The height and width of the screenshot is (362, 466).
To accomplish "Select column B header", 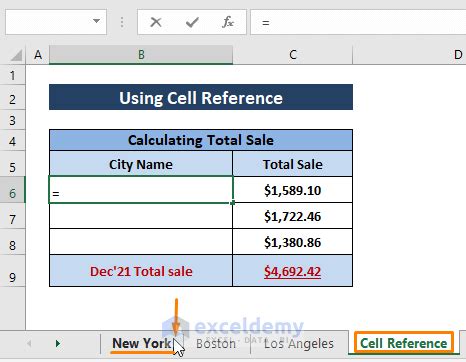I will [141, 55].
